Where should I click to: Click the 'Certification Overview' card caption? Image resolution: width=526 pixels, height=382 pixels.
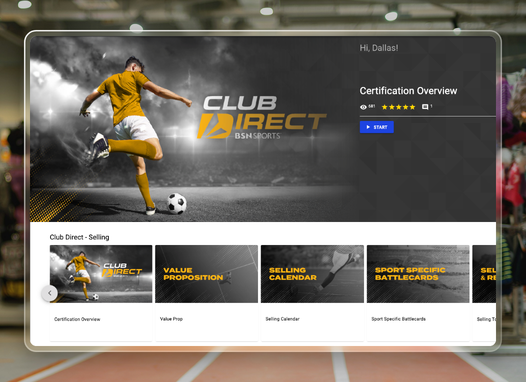coord(77,319)
